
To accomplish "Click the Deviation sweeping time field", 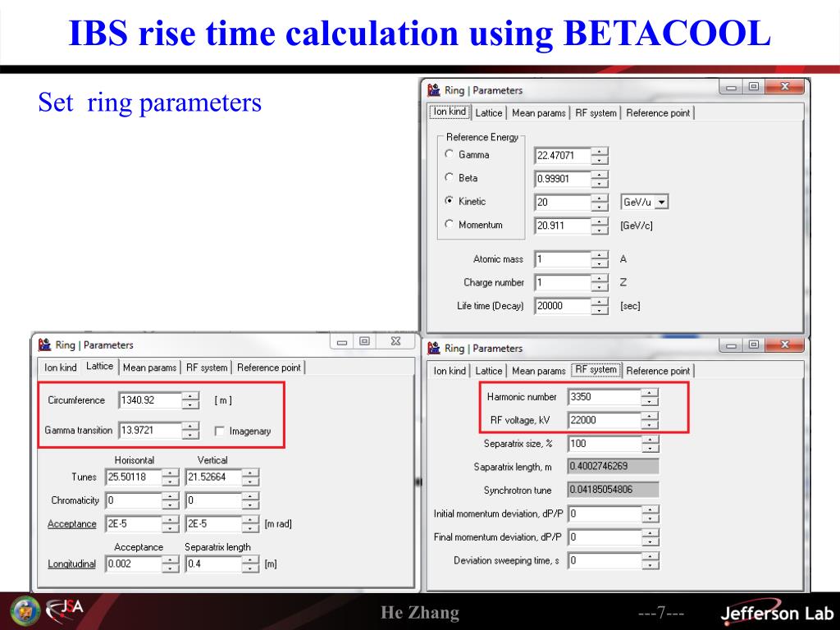I will coord(605,560).
